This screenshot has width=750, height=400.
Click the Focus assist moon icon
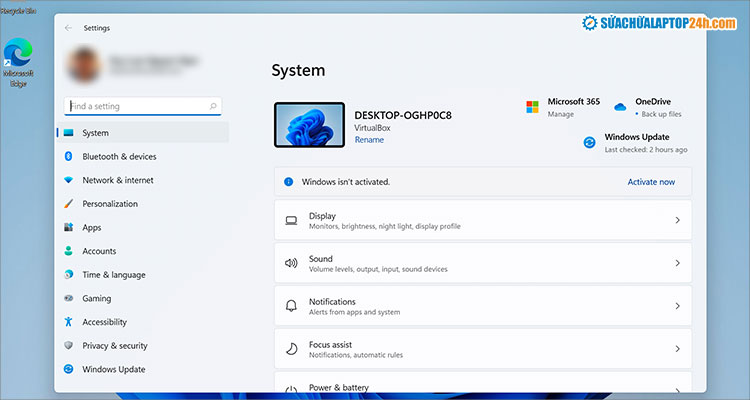(x=291, y=349)
